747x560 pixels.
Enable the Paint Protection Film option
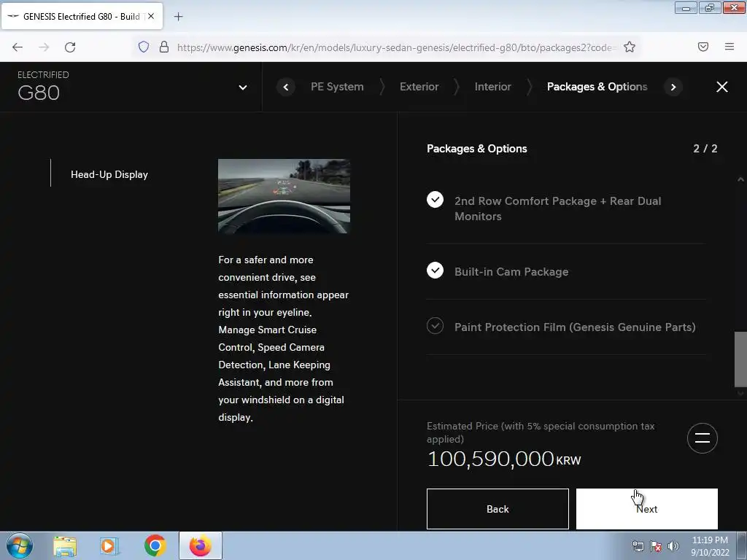(435, 326)
